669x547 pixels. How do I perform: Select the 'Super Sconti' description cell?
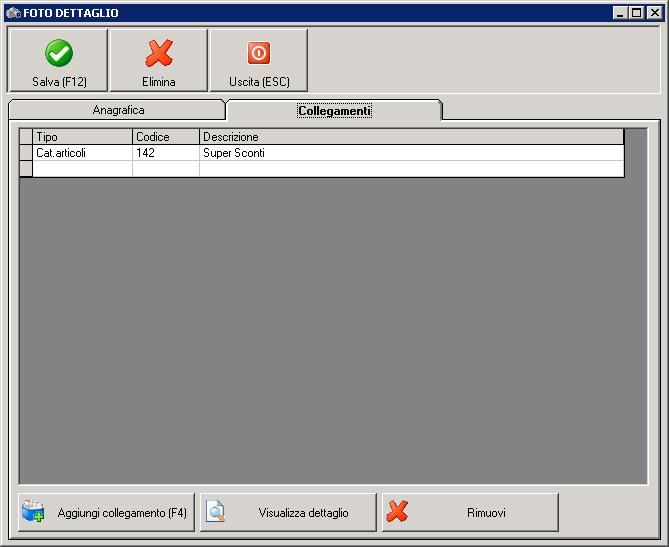tap(412, 153)
